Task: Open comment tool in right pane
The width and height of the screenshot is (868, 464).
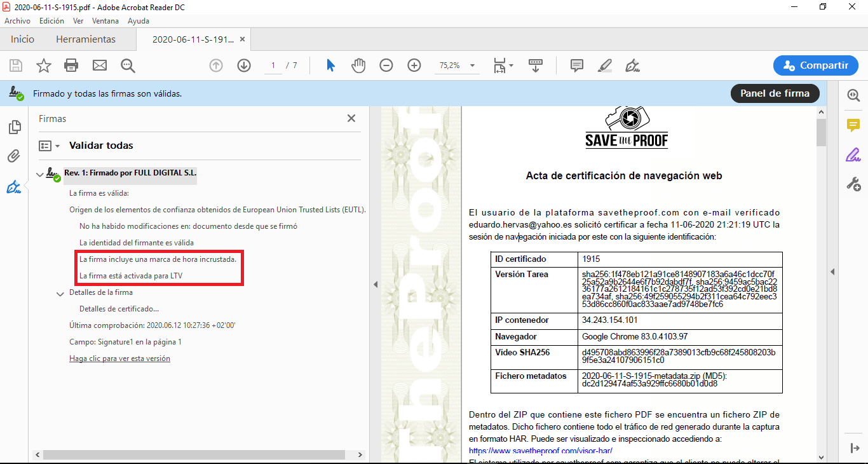Action: tap(853, 125)
